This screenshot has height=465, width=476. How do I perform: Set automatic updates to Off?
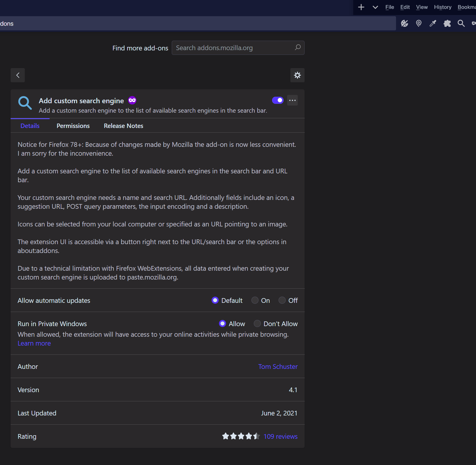[x=282, y=300]
